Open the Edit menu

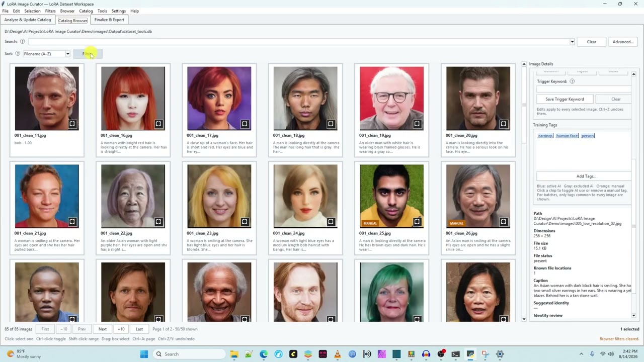coord(17,11)
